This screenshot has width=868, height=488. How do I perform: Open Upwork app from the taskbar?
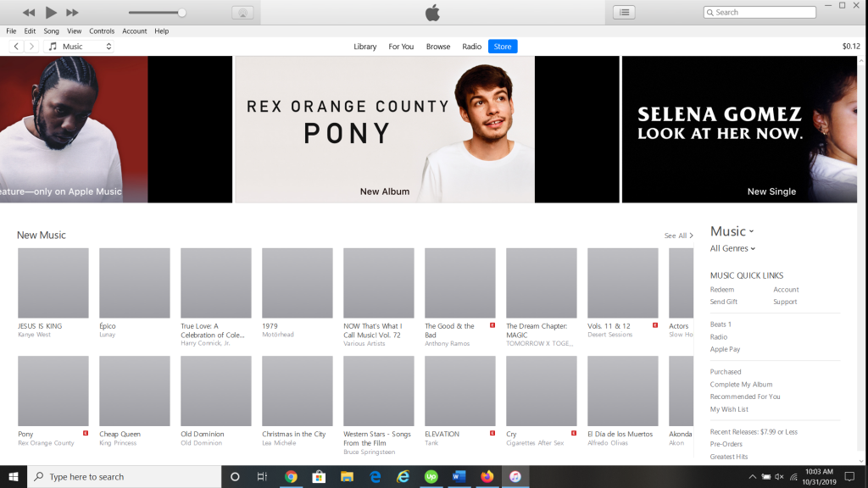click(431, 476)
